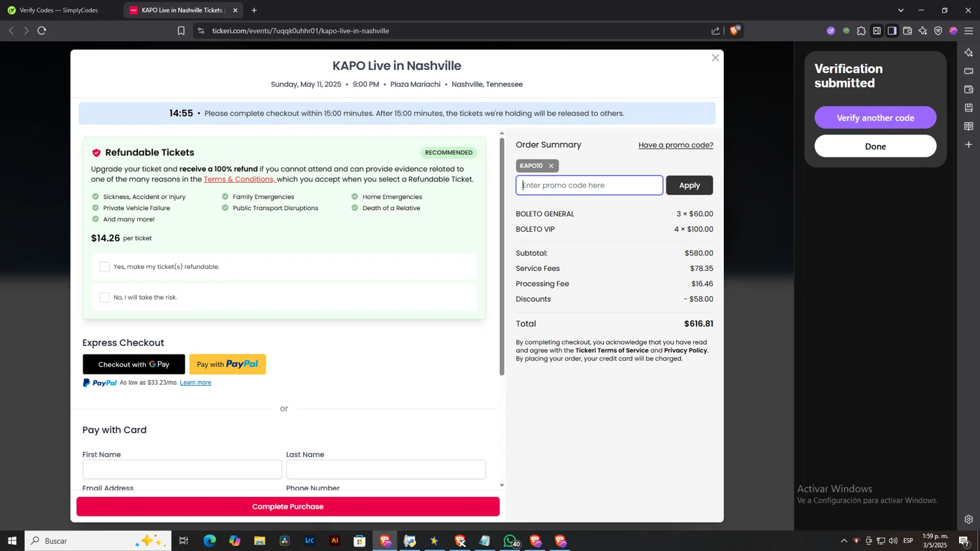Click the Brave Shields lion icon
980x551 pixels.
pos(735,31)
